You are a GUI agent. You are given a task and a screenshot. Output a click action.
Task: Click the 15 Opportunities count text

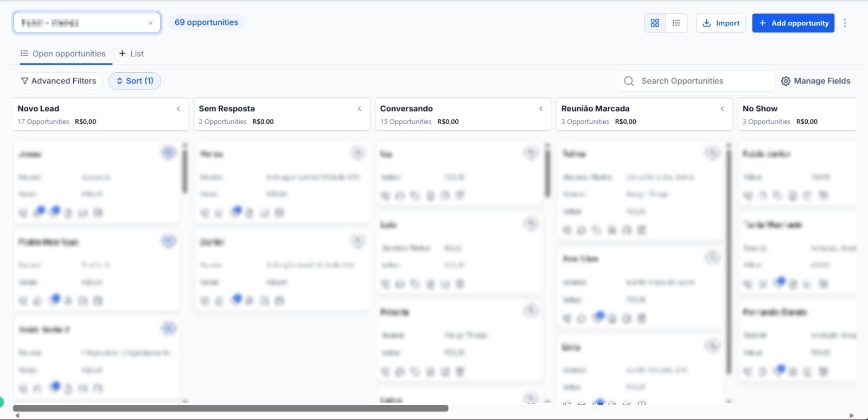[x=406, y=122]
